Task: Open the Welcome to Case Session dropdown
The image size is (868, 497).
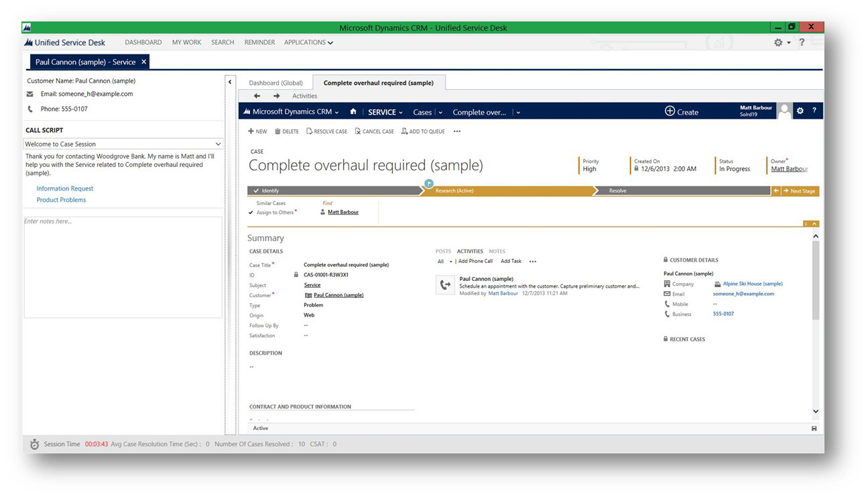Action: 218,144
